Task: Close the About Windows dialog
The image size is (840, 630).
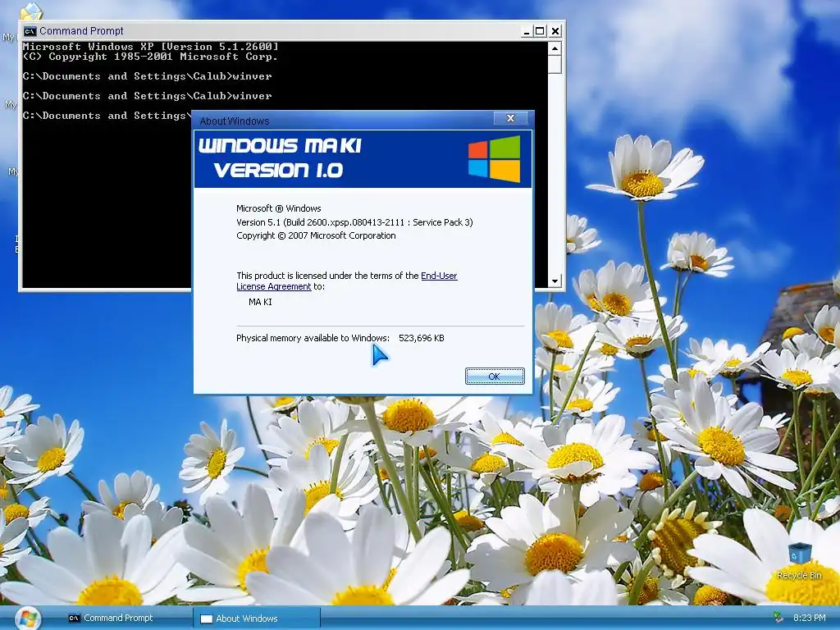Action: (510, 118)
